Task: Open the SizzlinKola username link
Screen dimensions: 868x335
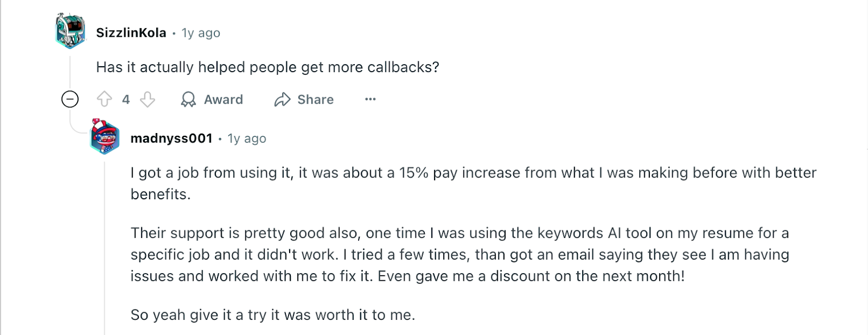Action: pos(131,33)
